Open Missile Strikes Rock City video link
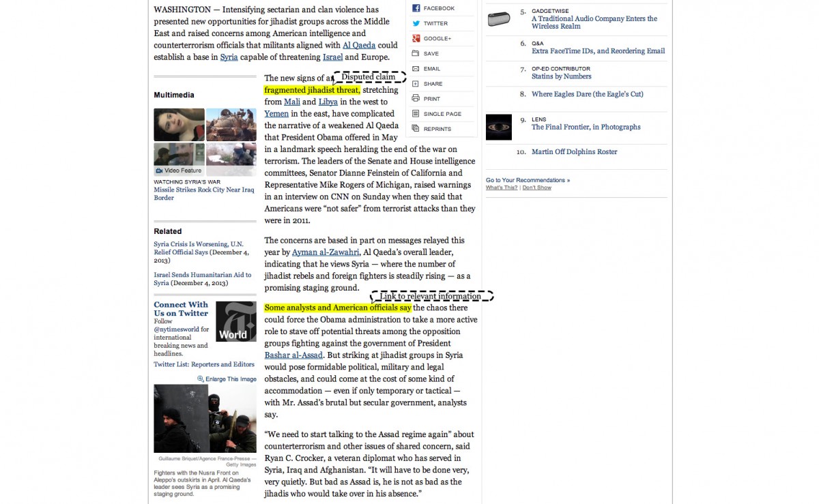 [x=203, y=190]
